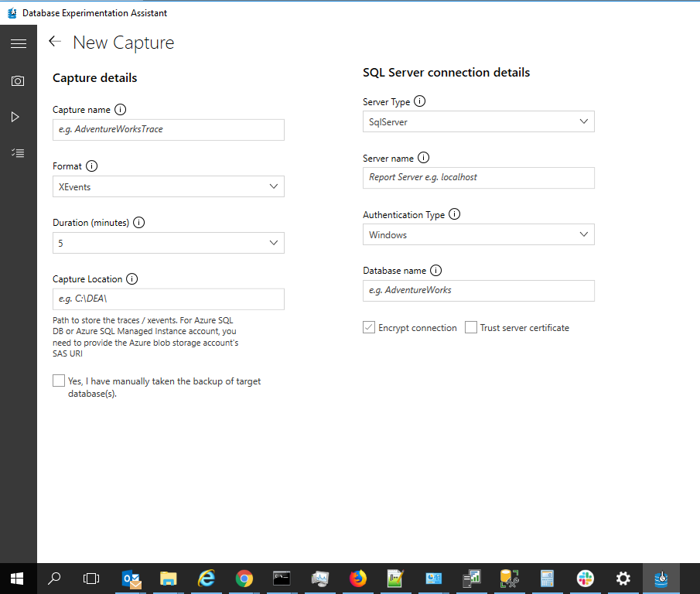Focus the Server name input field

[x=479, y=178]
